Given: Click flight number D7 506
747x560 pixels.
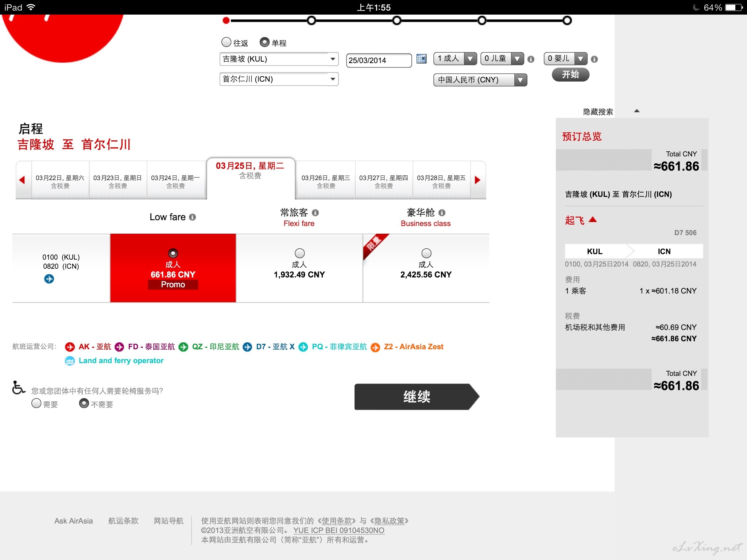Looking at the screenshot, I should [685, 233].
